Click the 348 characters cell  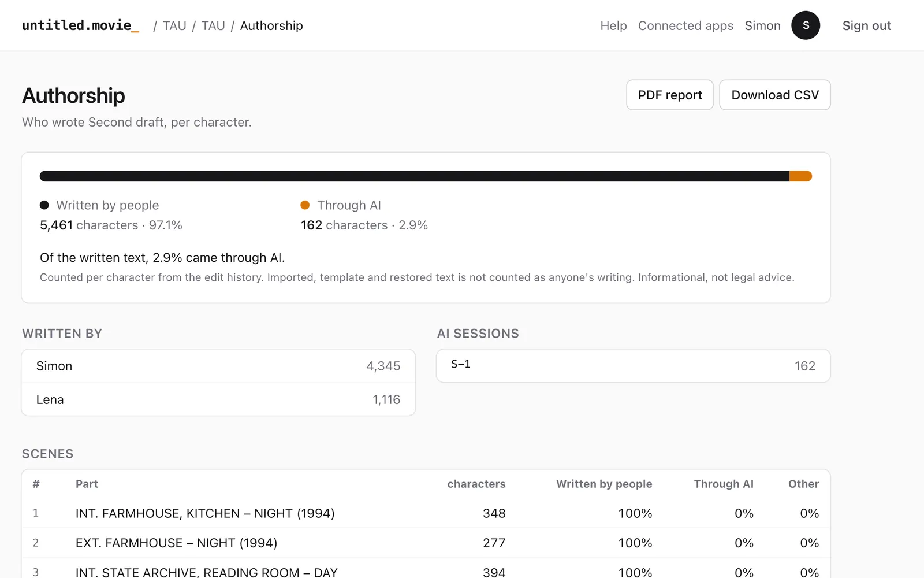(494, 513)
